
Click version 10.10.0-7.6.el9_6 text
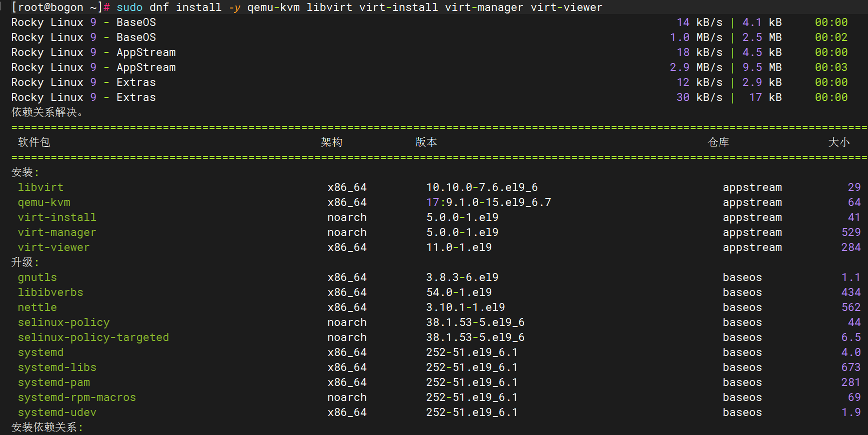click(482, 187)
